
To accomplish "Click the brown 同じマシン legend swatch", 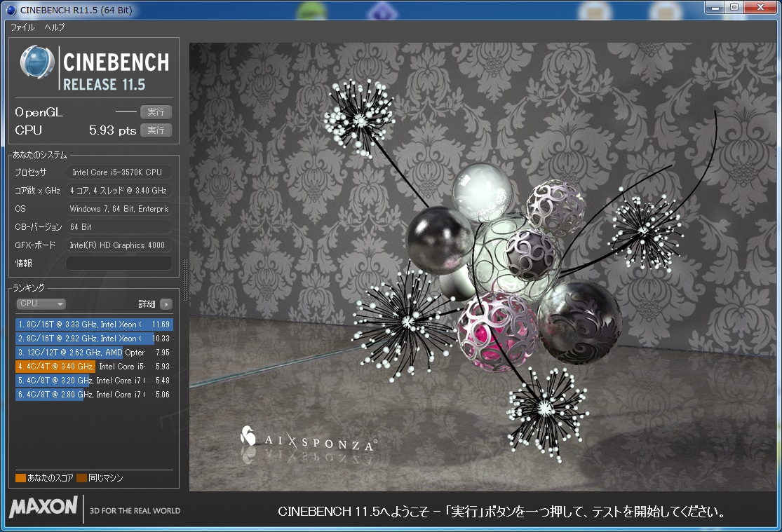I will 82,477.
